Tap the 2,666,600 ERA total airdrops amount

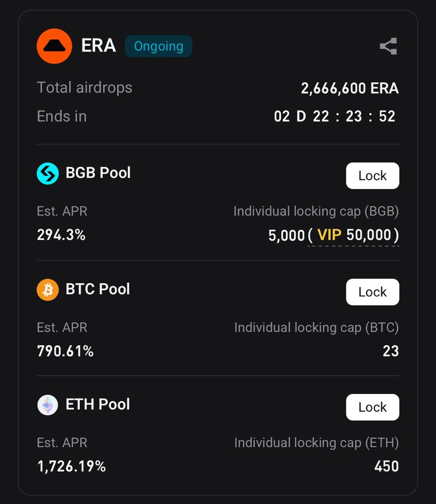350,88
